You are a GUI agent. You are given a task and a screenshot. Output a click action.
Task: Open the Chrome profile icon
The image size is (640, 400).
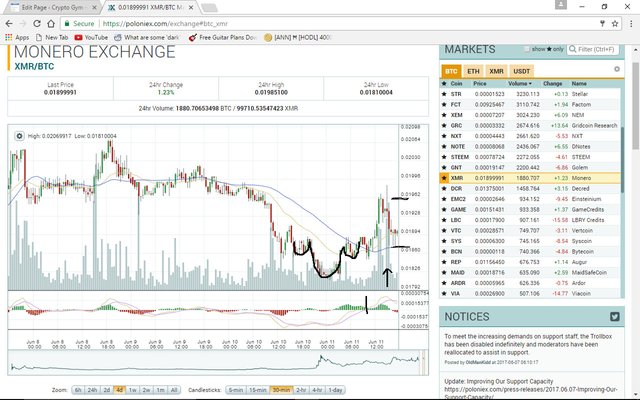point(561,4)
